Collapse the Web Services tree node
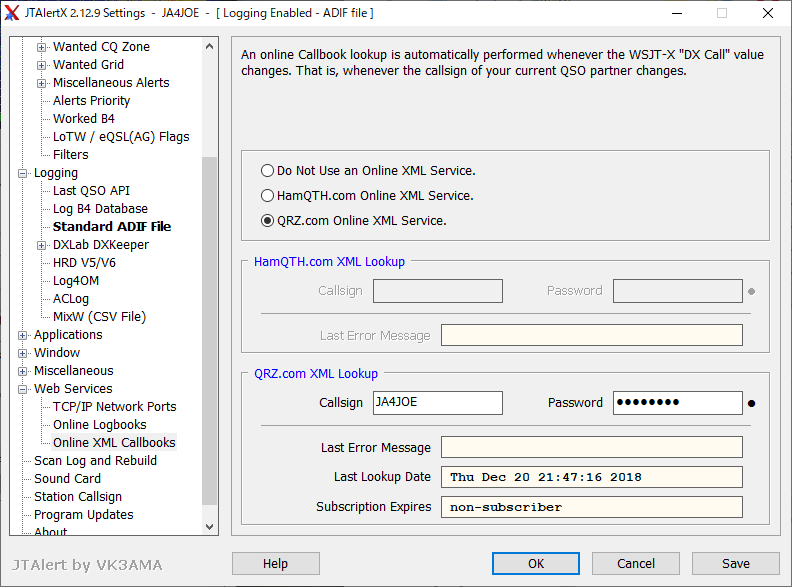The height and width of the screenshot is (587, 792). pyautogui.click(x=22, y=389)
